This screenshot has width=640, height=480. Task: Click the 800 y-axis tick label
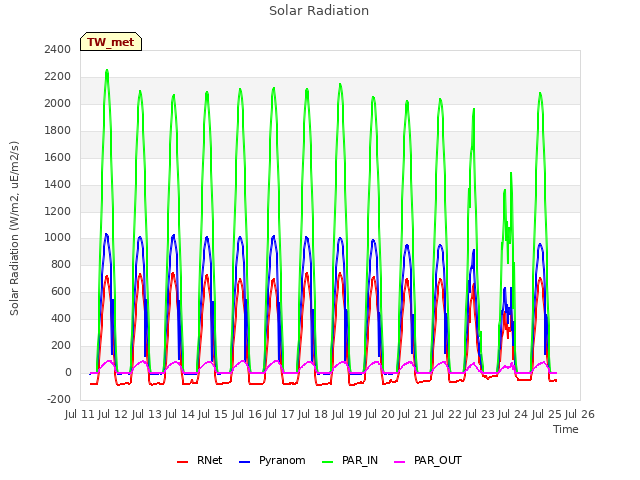point(61,265)
